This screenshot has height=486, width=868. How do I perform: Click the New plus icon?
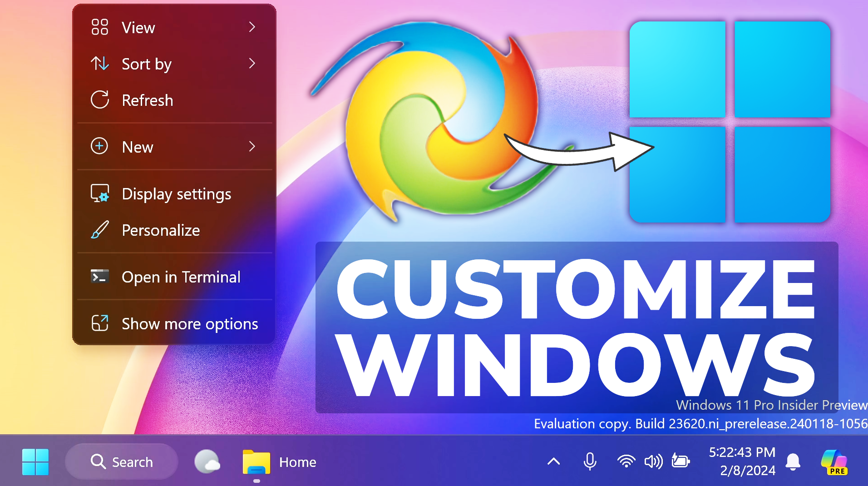(100, 146)
